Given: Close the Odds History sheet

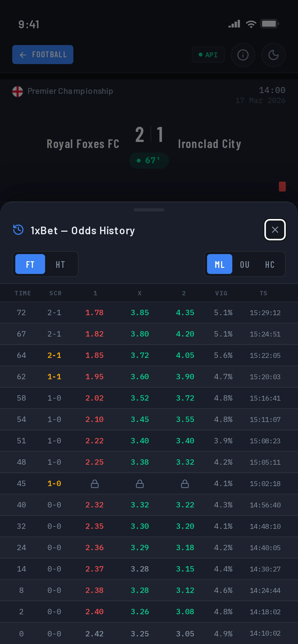Looking at the screenshot, I should click(275, 230).
